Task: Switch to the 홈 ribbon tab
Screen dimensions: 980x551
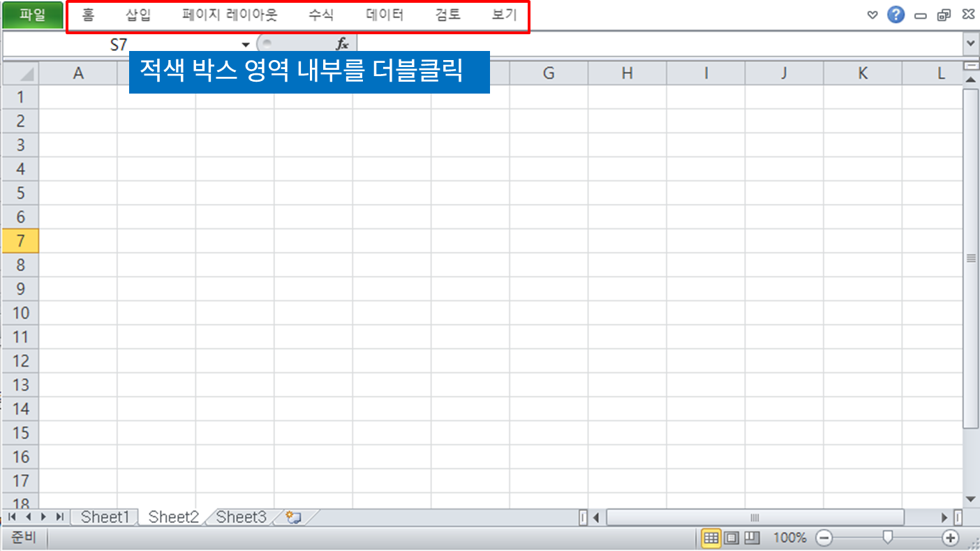Action: coord(88,15)
